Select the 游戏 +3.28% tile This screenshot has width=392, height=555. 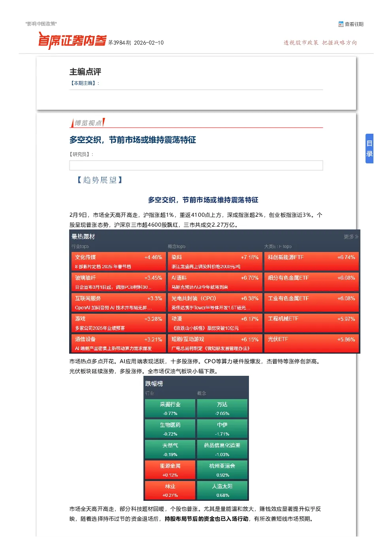tap(119, 323)
